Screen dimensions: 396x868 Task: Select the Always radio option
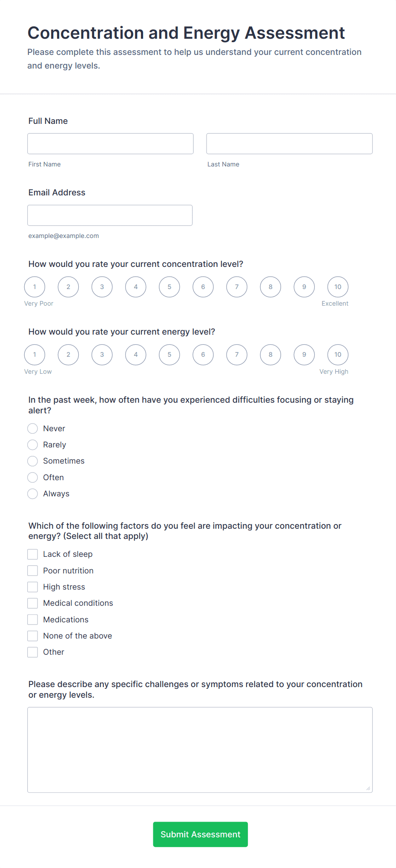point(33,494)
